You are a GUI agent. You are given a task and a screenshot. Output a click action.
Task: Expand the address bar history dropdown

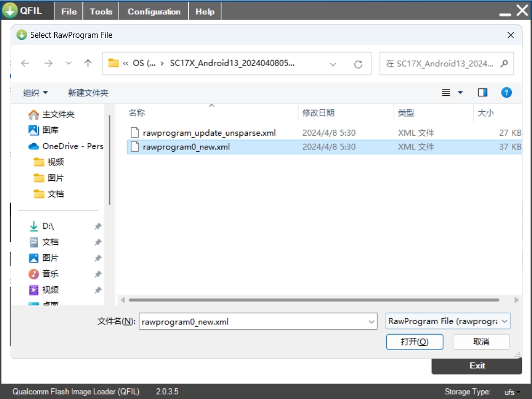[333, 64]
